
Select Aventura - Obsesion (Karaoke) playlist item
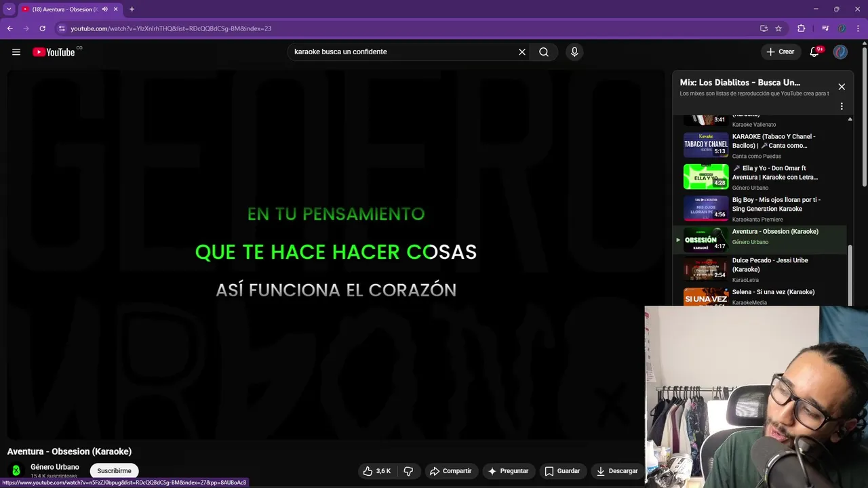pyautogui.click(x=759, y=240)
